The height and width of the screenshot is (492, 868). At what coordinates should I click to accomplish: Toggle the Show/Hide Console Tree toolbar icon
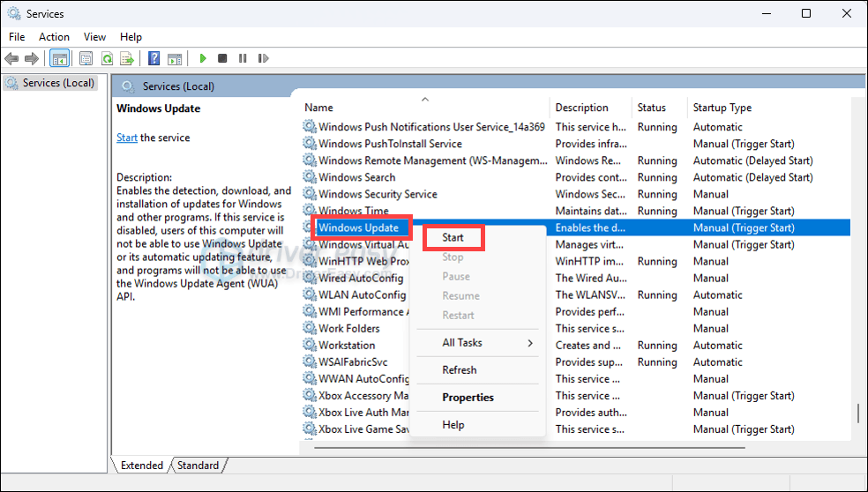tap(60, 59)
